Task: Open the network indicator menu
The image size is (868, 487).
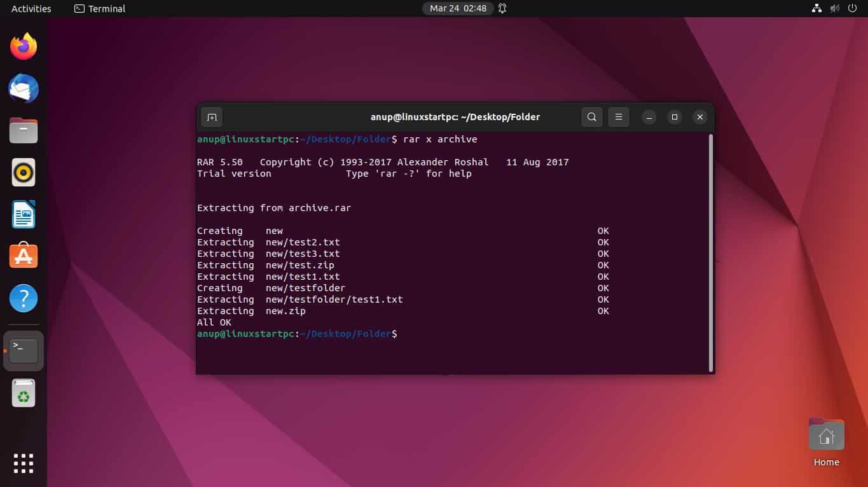Action: tap(816, 8)
